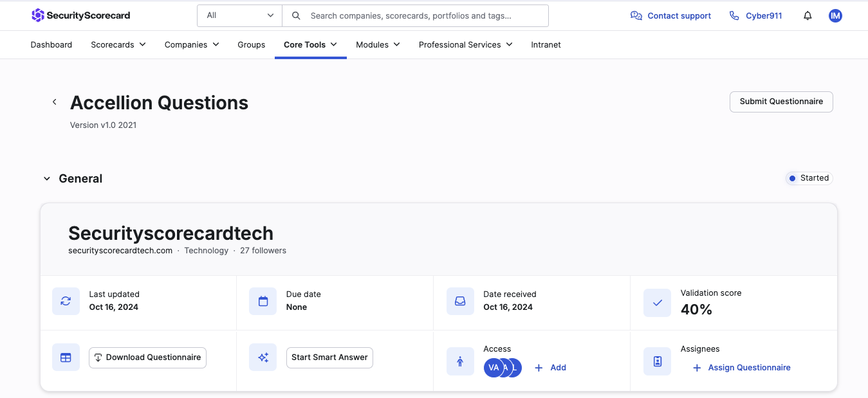Click the Due date calendar icon
Viewport: 868px width, 398px height.
(x=263, y=301)
